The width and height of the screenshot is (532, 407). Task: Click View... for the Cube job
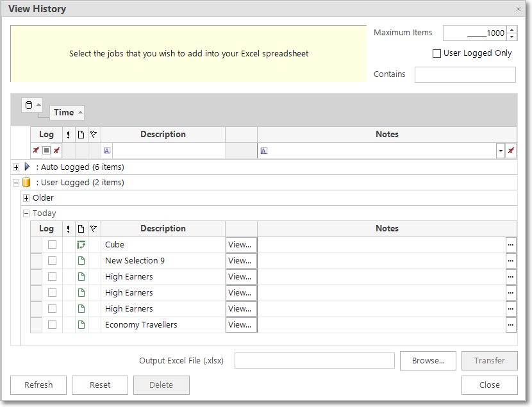coord(241,245)
